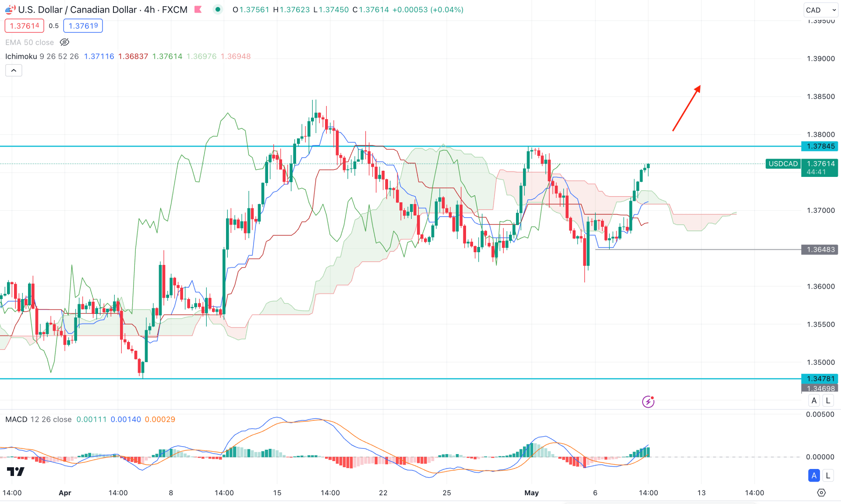Click the purple lightning economic event icon

tap(648, 401)
